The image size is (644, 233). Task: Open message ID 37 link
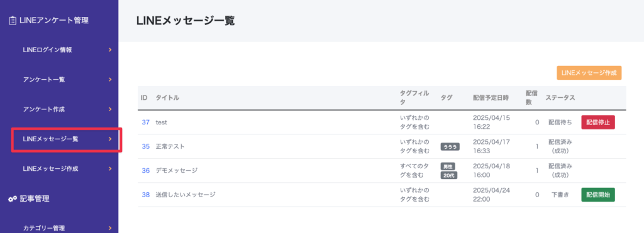(x=146, y=122)
